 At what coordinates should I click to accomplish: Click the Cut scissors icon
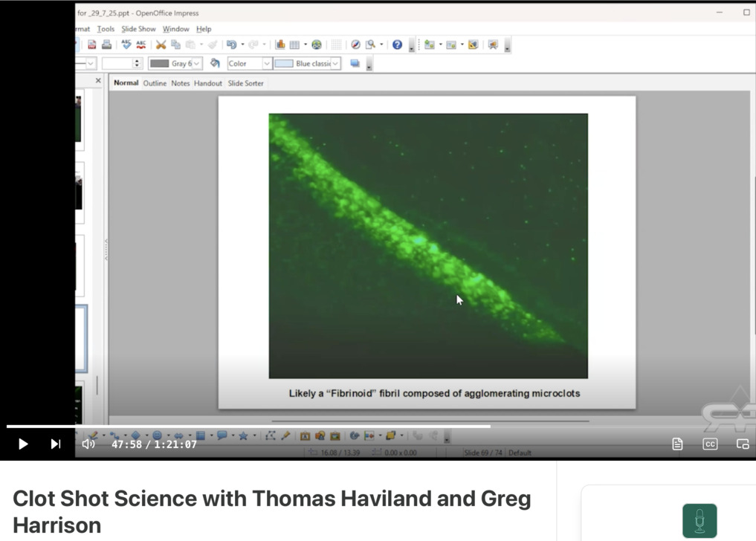pyautogui.click(x=161, y=45)
